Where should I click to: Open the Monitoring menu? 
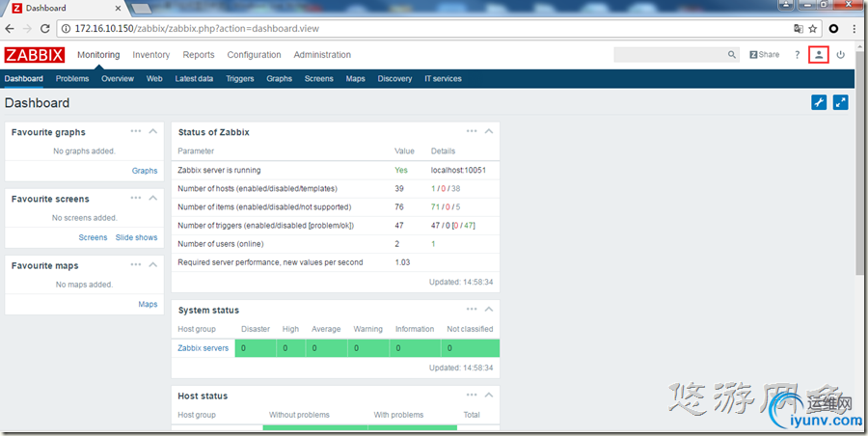click(x=98, y=55)
